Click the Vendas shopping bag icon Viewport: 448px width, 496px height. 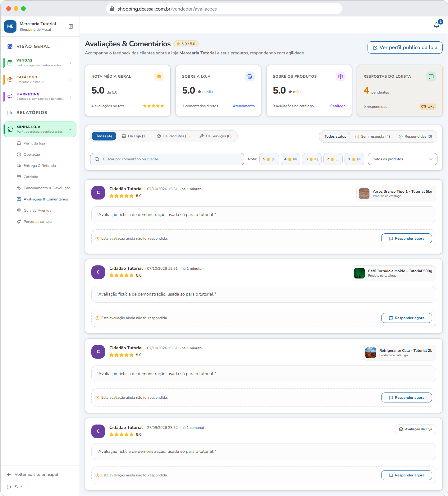click(x=10, y=63)
